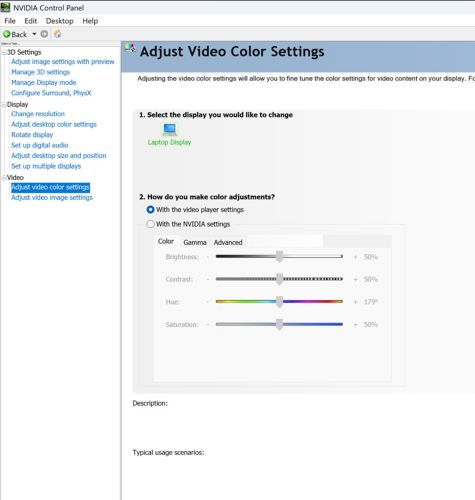
Task: Open Change resolution page
Action: [38, 114]
